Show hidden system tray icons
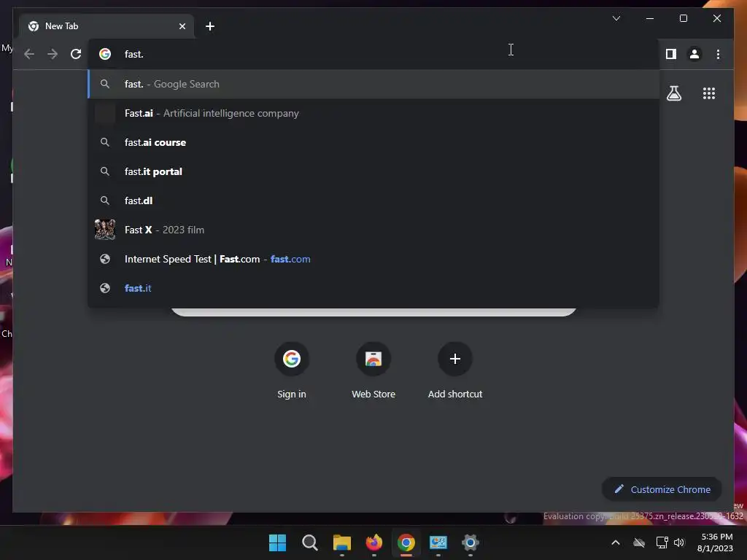747x560 pixels. coord(616,542)
